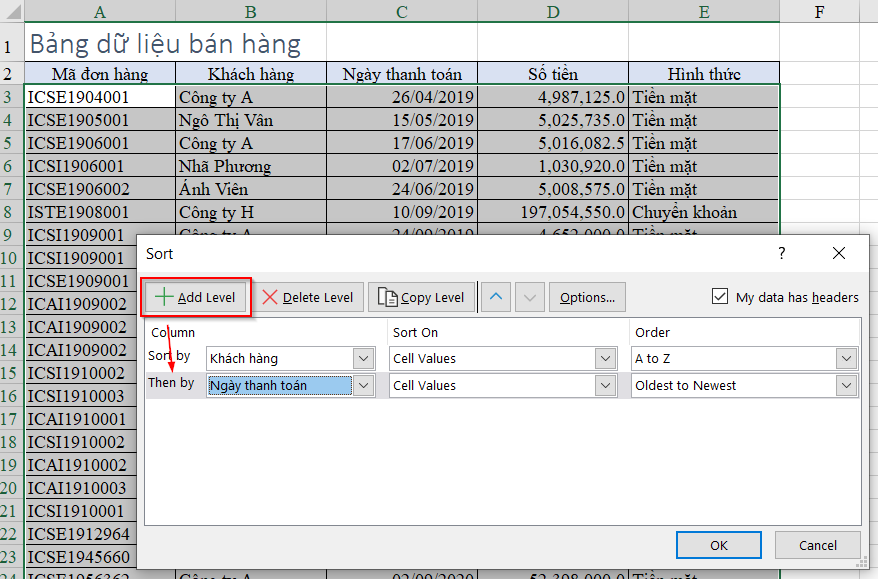This screenshot has height=579, width=878.
Task: Click the Add Level button
Action: point(195,297)
